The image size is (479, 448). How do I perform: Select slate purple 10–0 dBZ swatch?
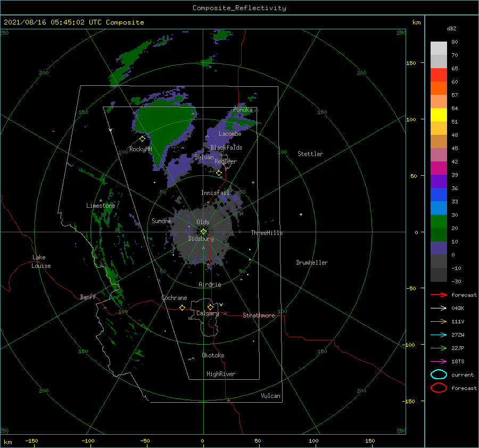click(439, 248)
